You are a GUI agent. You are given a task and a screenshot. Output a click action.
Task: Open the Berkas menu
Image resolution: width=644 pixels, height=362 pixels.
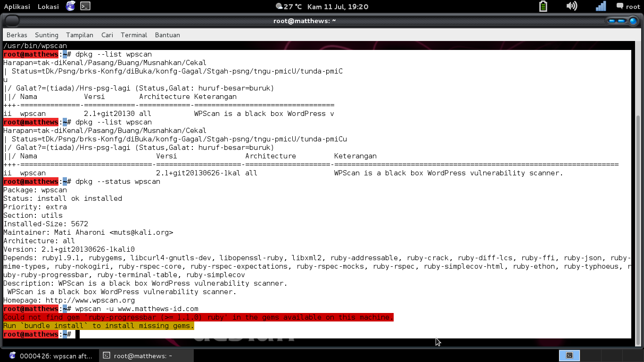(17, 35)
